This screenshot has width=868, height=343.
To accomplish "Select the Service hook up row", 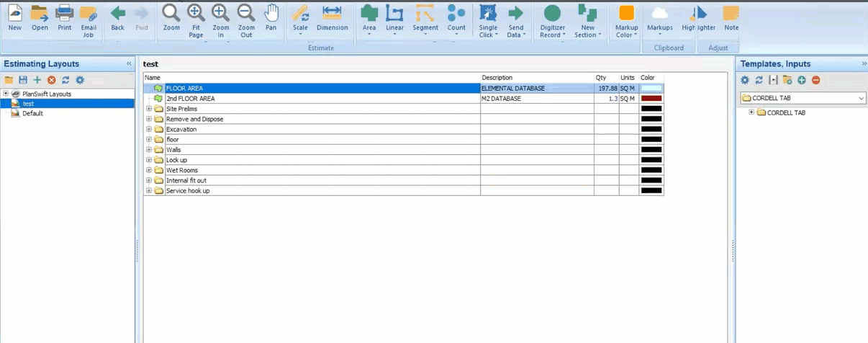I will 403,191.
